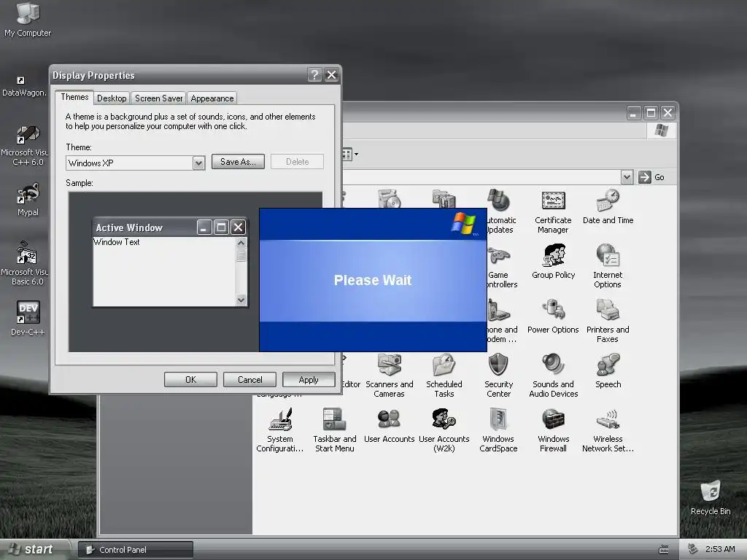
Task: Click the Display Properties help question-mark button
Action: [x=314, y=75]
